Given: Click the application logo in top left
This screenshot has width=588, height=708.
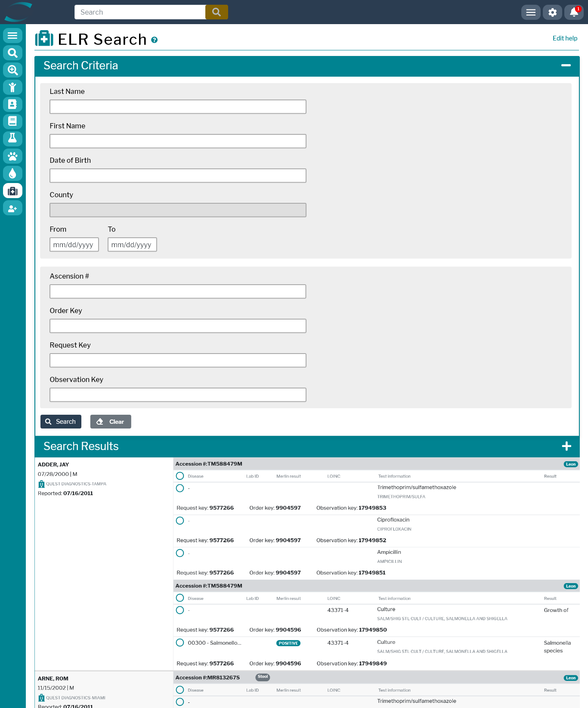Looking at the screenshot, I should coord(18,12).
